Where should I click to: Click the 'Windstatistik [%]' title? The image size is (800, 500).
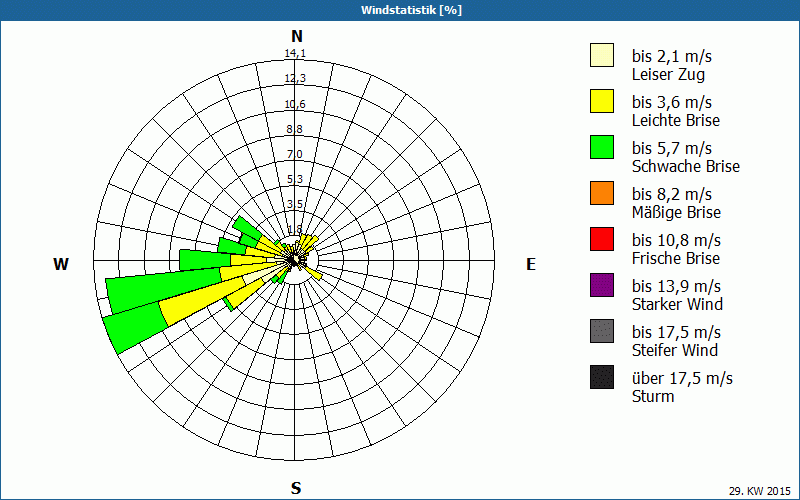[x=411, y=10]
